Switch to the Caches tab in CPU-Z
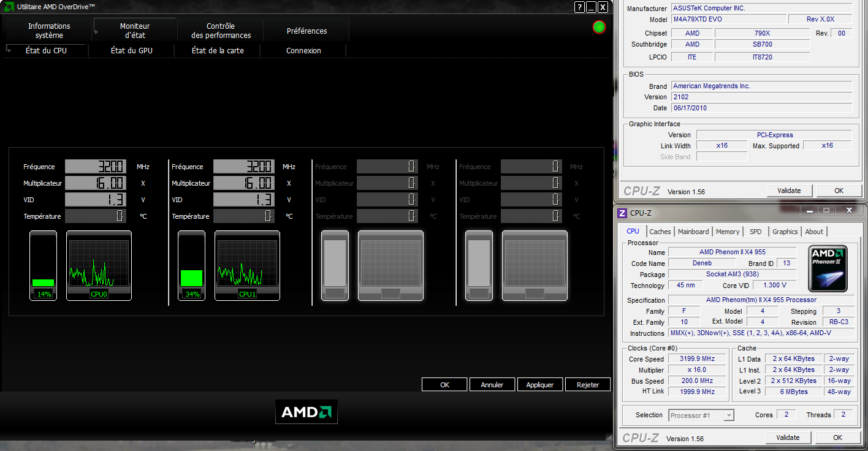868x451 pixels. pos(660,232)
